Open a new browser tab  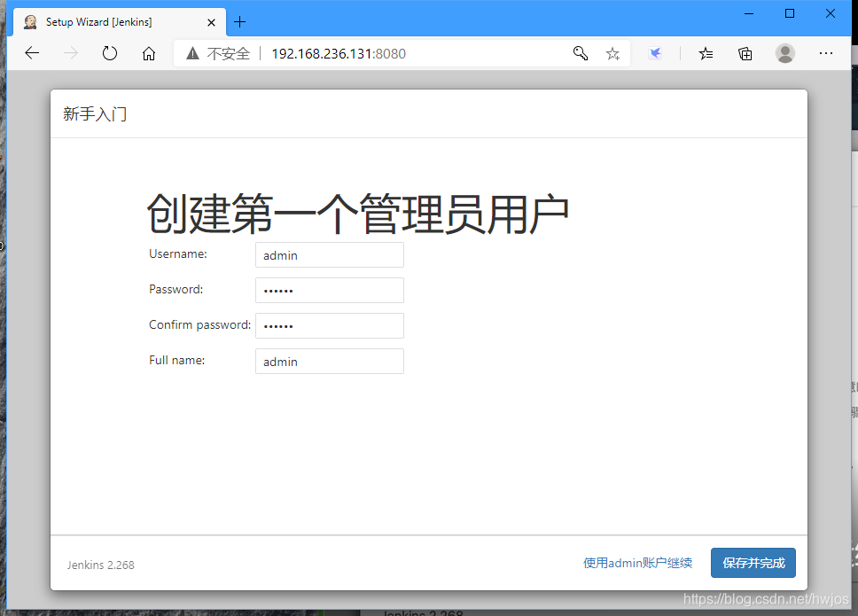click(x=239, y=21)
